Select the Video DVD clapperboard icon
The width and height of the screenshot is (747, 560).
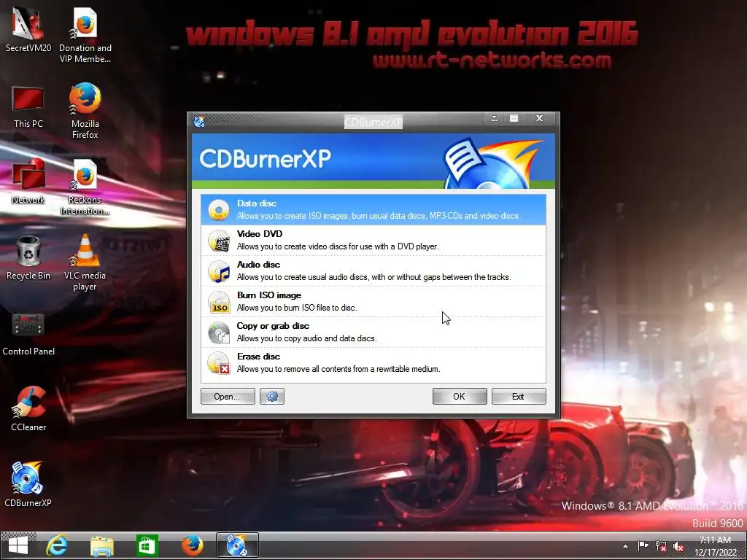pos(219,241)
